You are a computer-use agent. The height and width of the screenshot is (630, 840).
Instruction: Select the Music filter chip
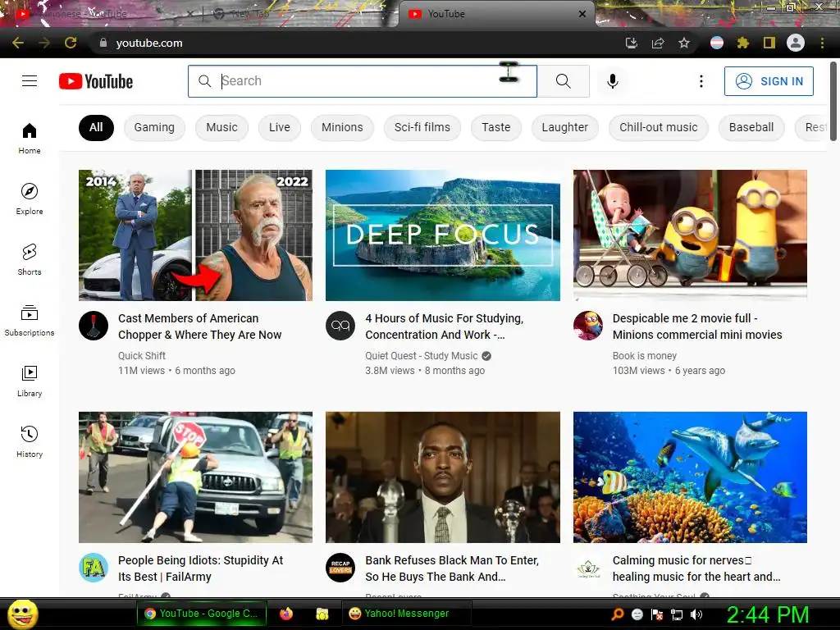(x=221, y=127)
